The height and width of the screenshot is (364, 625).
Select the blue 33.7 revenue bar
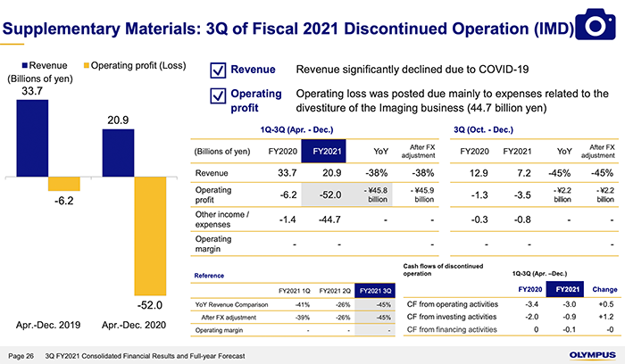click(x=32, y=138)
